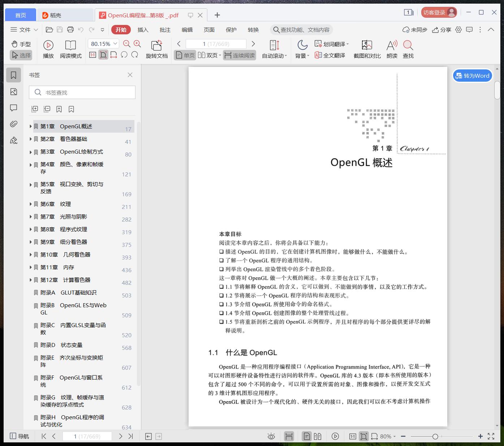Click the bookmark search (书签查找) field
This screenshot has width=504, height=446.
(x=82, y=93)
